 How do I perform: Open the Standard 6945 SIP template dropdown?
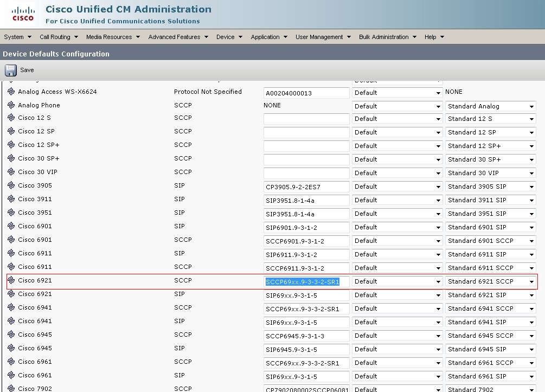click(x=490, y=349)
